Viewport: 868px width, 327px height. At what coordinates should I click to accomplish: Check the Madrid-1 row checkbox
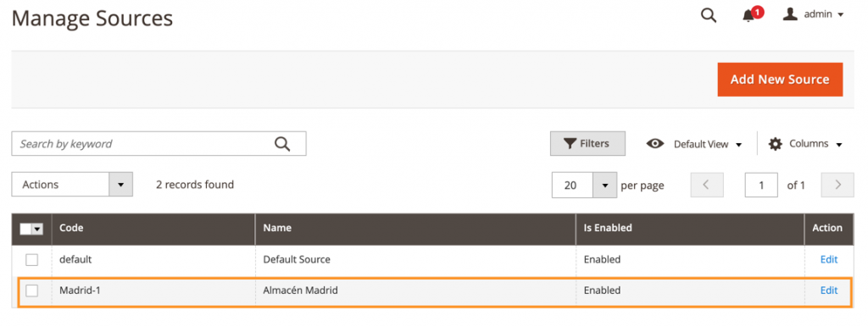32,291
